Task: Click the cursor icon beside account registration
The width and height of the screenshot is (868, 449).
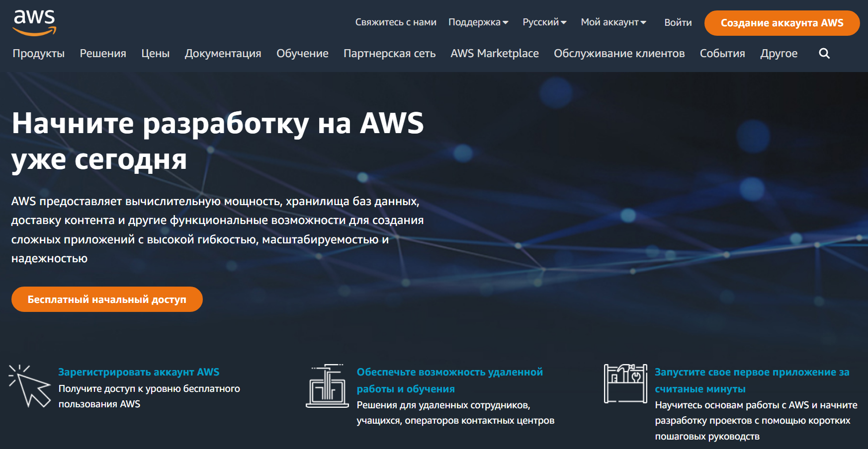Action: tap(29, 386)
